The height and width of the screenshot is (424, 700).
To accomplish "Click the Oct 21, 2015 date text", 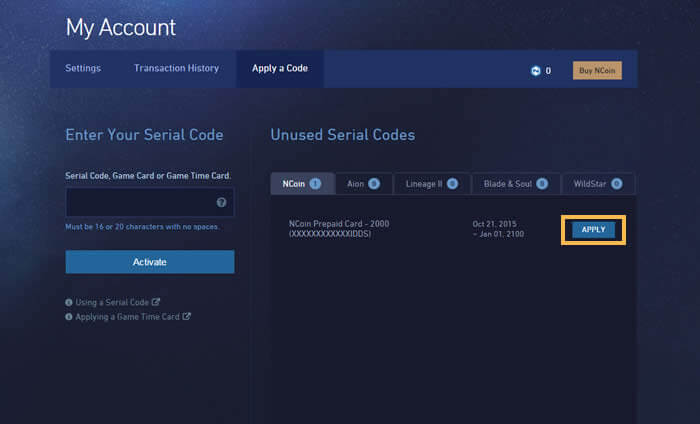I will click(495, 224).
